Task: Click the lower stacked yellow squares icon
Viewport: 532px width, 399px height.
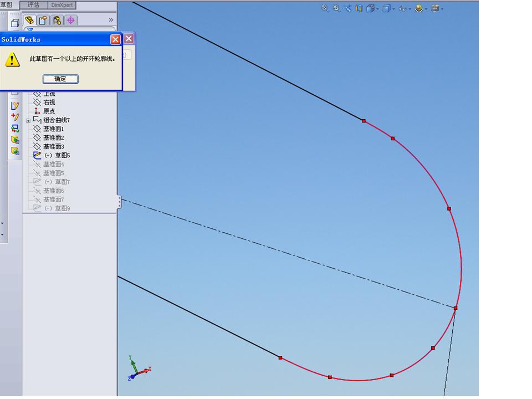Action: [15, 151]
